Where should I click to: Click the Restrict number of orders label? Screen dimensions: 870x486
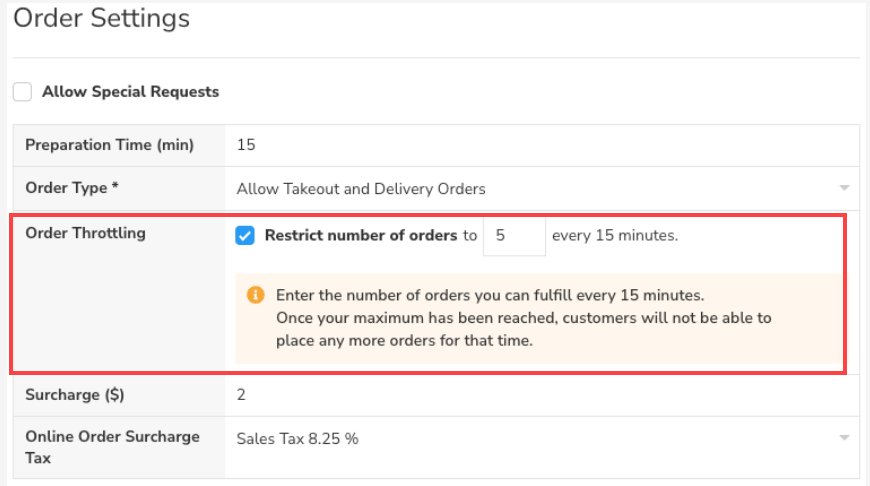click(361, 236)
